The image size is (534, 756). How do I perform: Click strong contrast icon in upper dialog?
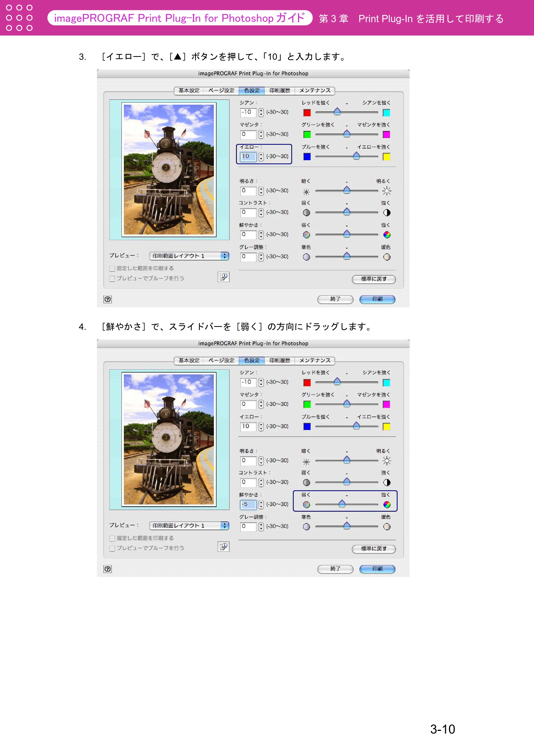387,213
